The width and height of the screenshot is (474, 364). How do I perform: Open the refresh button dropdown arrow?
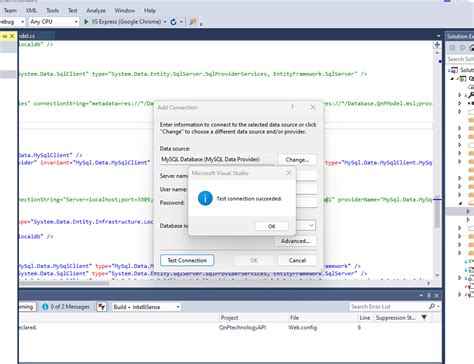pyautogui.click(x=181, y=22)
